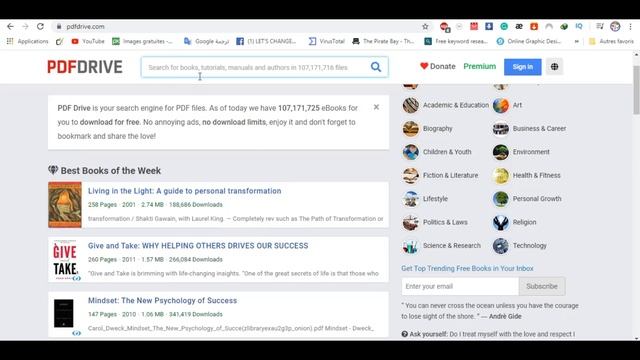Click the browser forward arrow
Screen dimensions: 640x360
pos(25,27)
